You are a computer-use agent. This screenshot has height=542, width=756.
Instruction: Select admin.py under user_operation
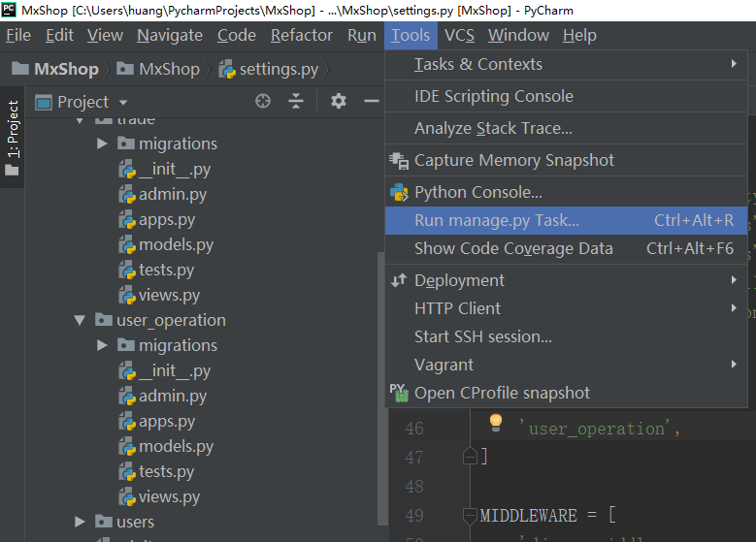162,396
